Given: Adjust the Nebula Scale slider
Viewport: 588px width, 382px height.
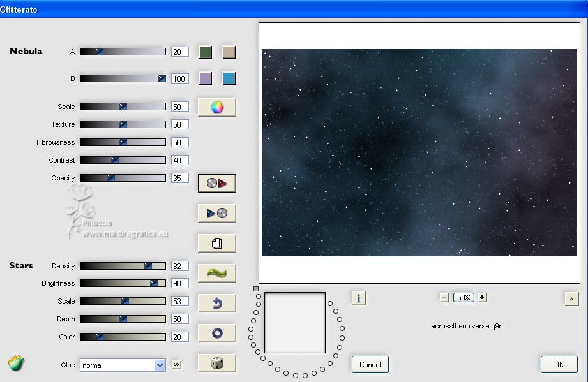Looking at the screenshot, I should (123, 107).
